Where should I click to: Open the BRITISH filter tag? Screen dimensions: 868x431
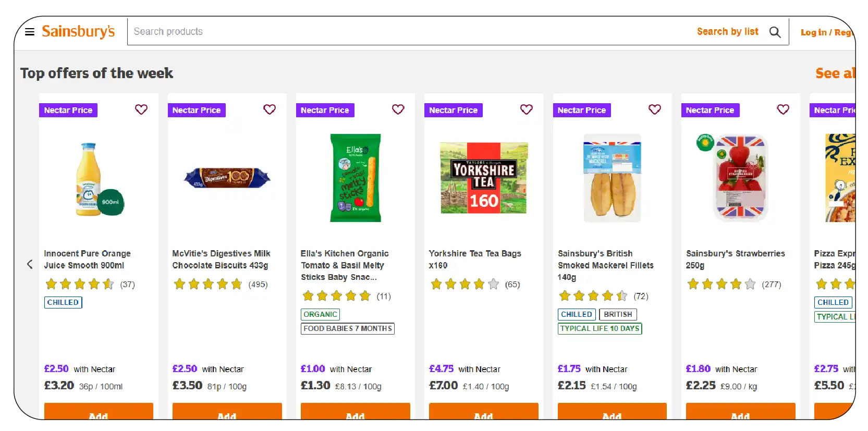(617, 314)
